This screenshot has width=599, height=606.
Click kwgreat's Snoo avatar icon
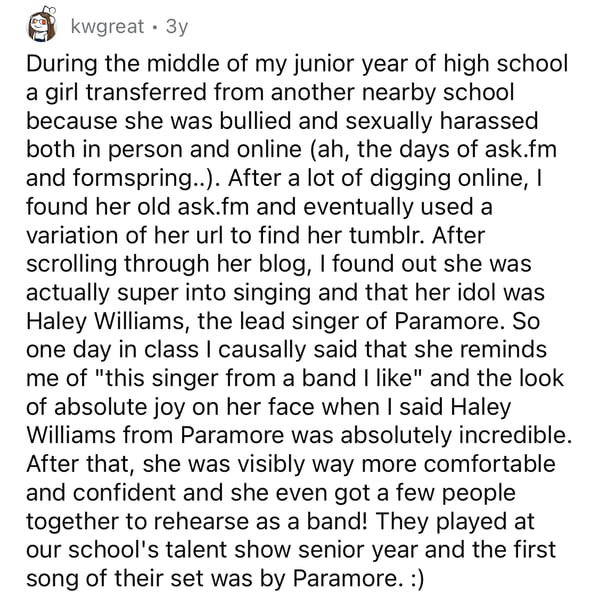(x=41, y=24)
